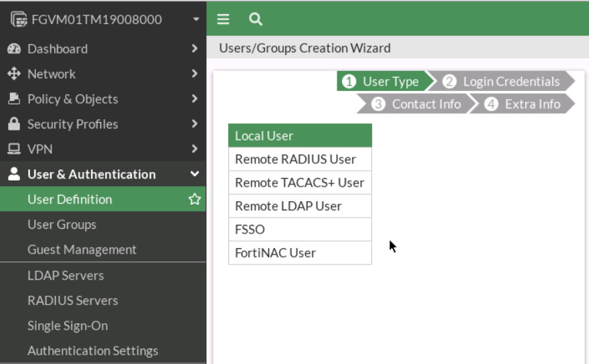Open User Groups in sidebar
Image resolution: width=589 pixels, height=364 pixels.
pos(62,224)
